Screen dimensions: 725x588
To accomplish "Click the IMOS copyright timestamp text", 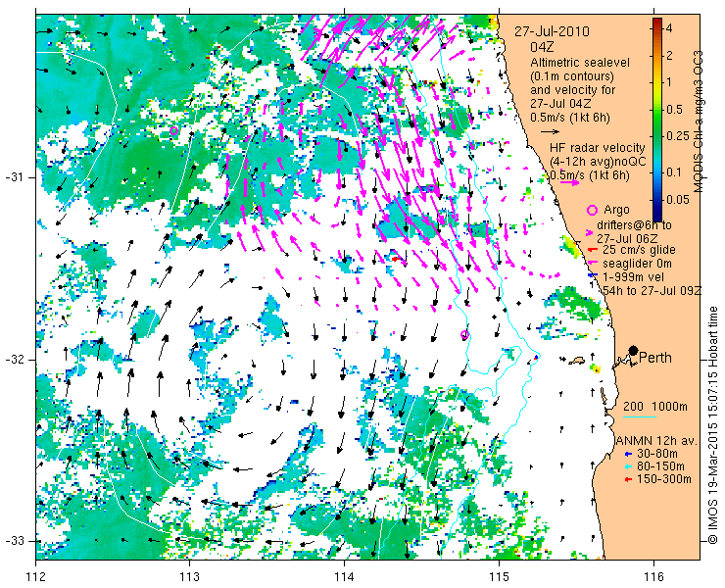I will 712,425.
